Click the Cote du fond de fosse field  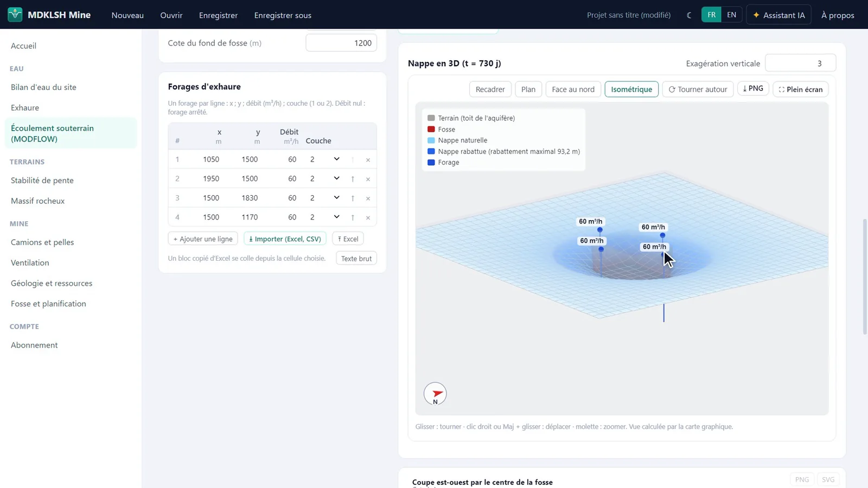(341, 43)
